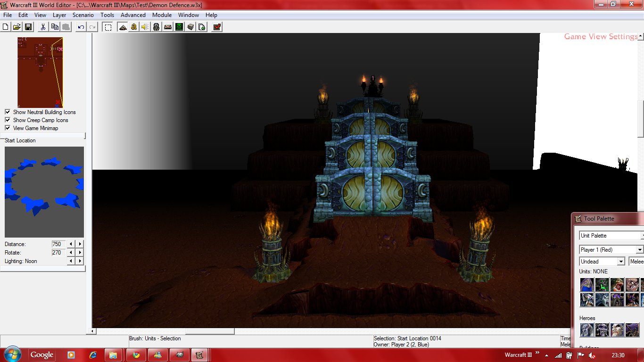Open the Window menu

click(x=189, y=15)
